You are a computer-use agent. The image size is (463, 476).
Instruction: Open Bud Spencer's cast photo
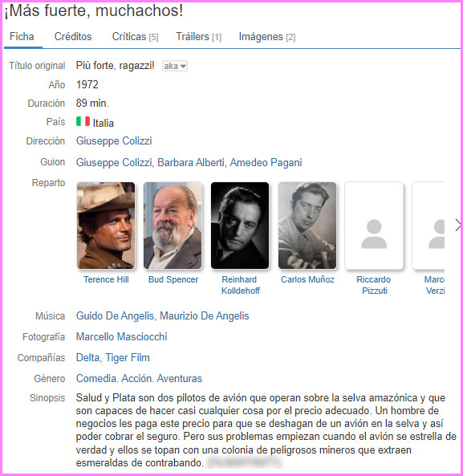(x=173, y=226)
